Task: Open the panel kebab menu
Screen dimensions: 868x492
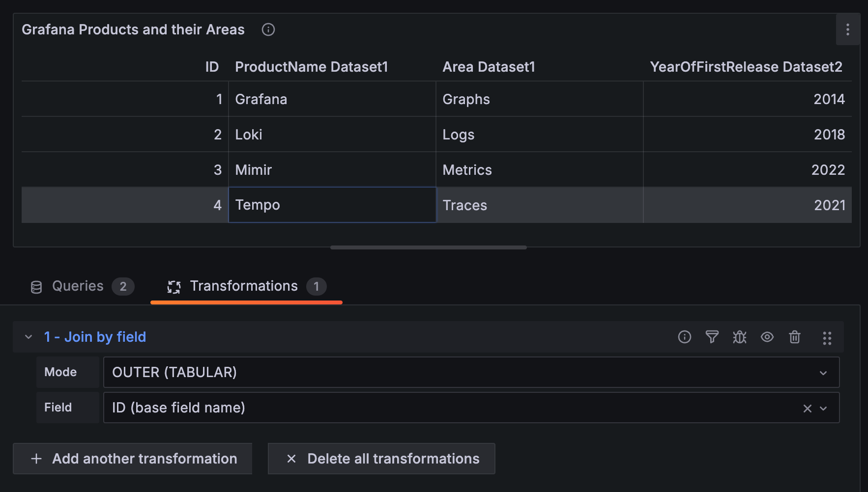Action: tap(847, 29)
